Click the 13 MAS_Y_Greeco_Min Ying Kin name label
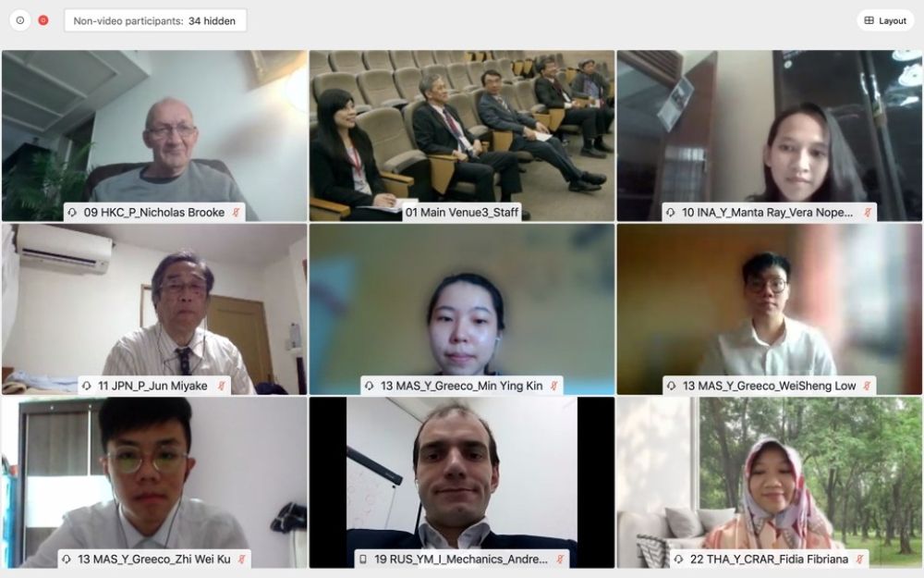The width and height of the screenshot is (924, 578). (461, 386)
